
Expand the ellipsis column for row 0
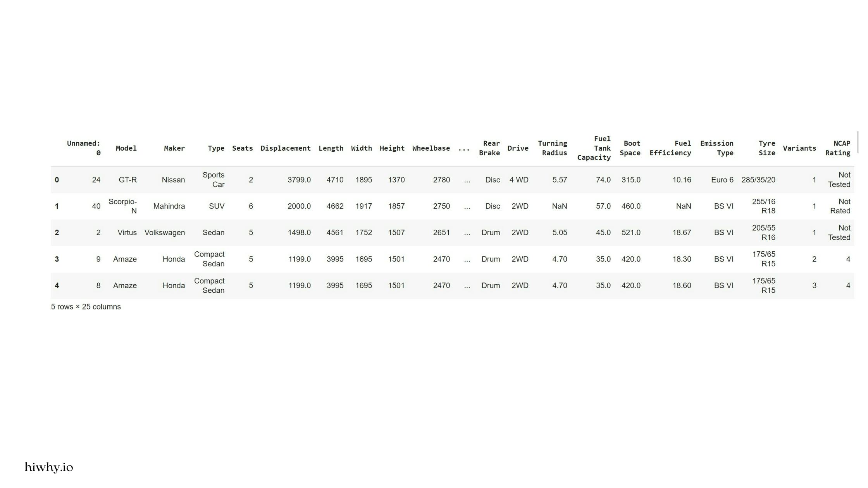pos(466,179)
